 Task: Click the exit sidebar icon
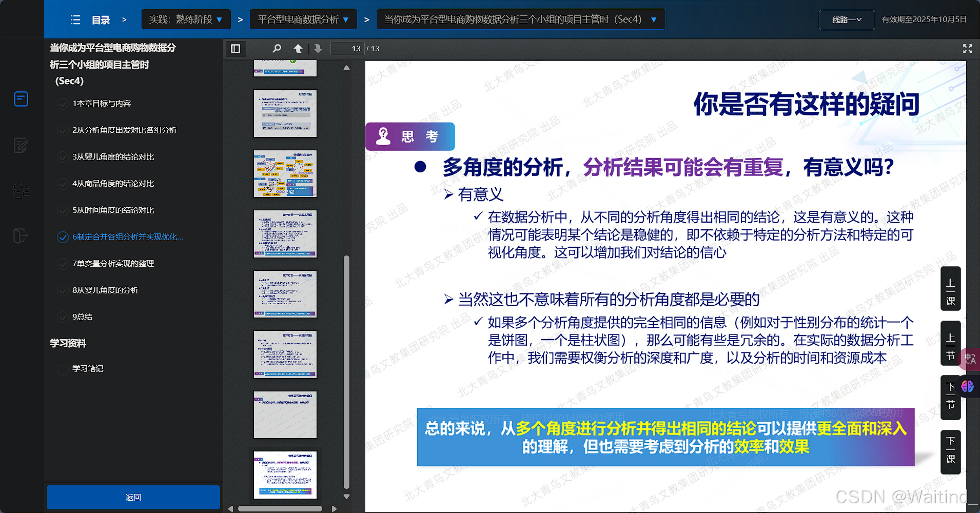point(21,236)
